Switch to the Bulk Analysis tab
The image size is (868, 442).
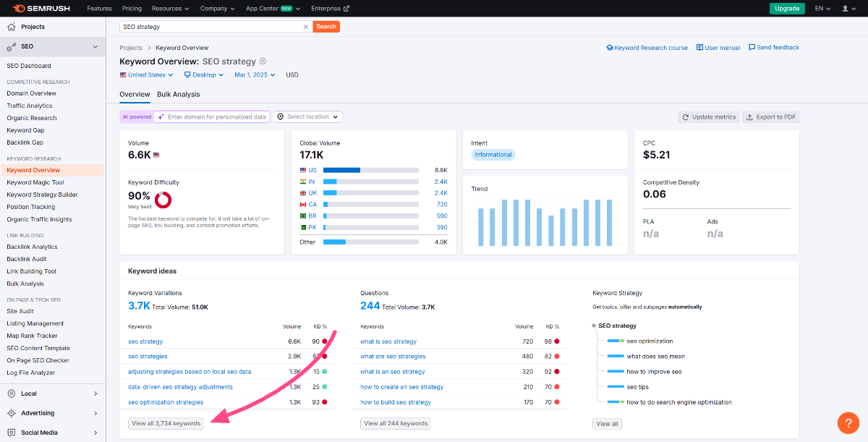point(179,94)
